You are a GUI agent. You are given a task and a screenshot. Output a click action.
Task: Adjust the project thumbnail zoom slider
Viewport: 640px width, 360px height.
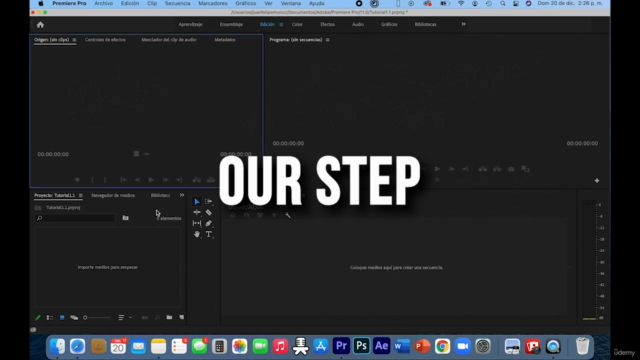[x=97, y=318]
